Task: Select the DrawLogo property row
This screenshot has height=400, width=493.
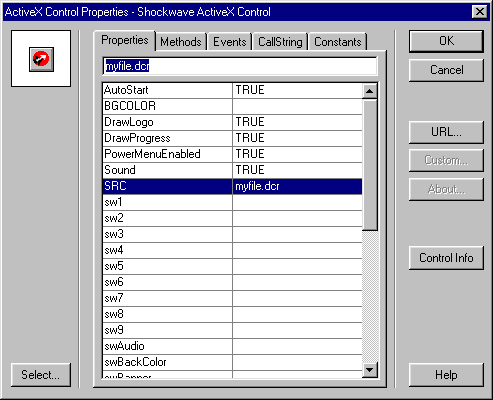Action: (232, 122)
